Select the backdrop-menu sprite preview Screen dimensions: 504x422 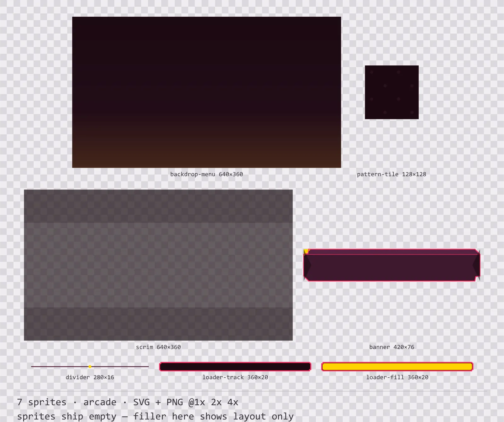coord(207,92)
